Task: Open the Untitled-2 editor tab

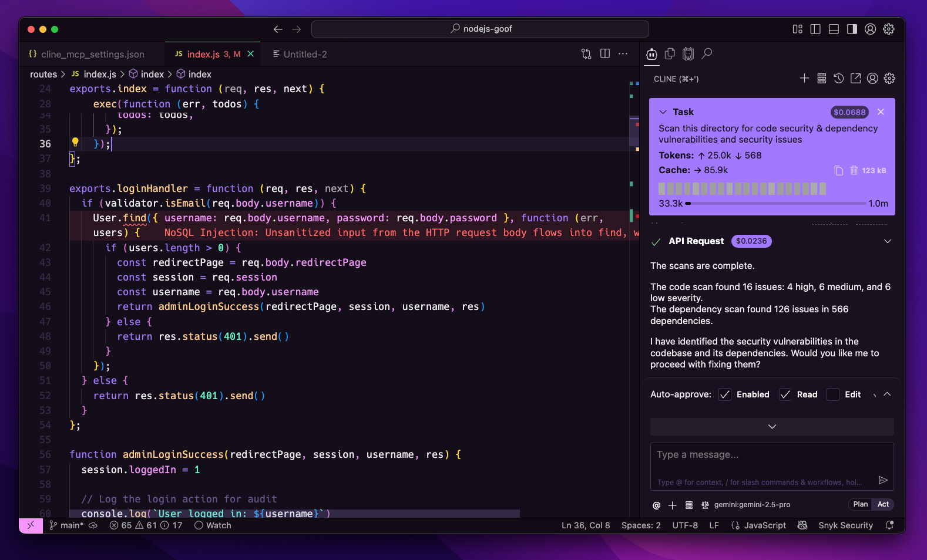Action: point(305,55)
